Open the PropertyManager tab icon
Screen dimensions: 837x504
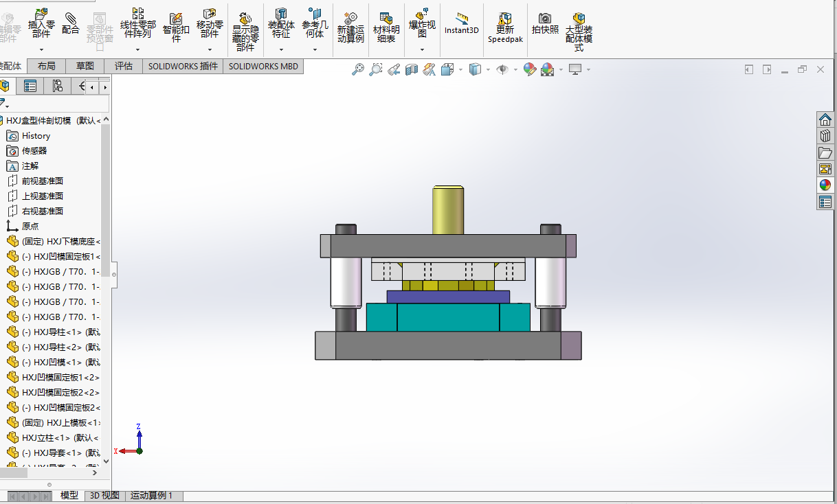pyautogui.click(x=30, y=86)
